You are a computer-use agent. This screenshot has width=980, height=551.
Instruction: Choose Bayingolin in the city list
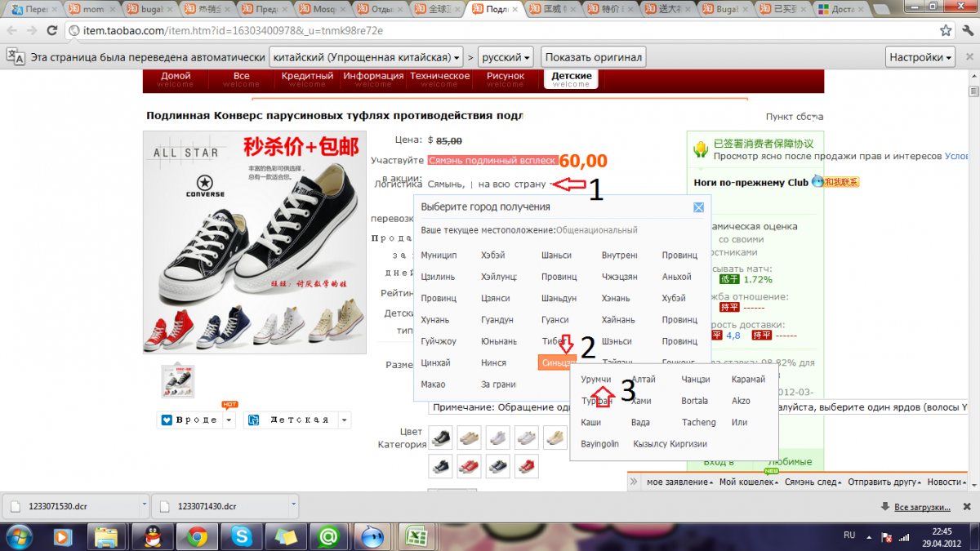coord(600,443)
